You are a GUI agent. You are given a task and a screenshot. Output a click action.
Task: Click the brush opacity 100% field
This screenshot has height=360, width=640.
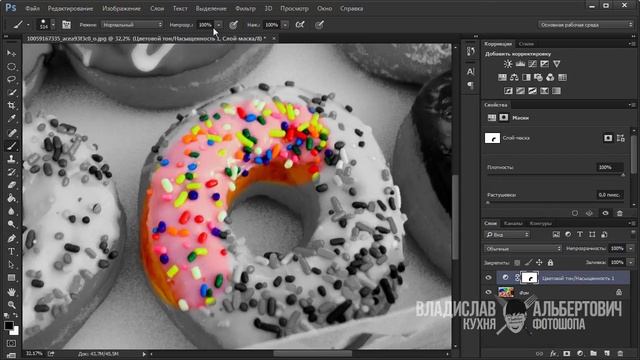pos(205,25)
